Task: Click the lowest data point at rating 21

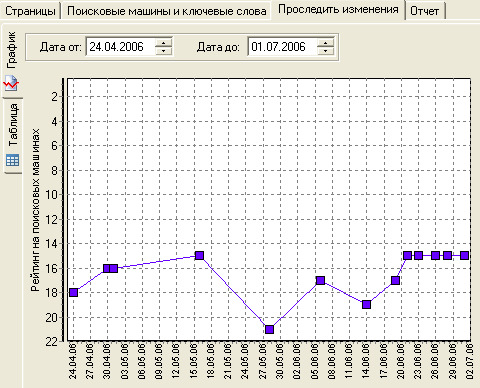Action: pyautogui.click(x=269, y=329)
